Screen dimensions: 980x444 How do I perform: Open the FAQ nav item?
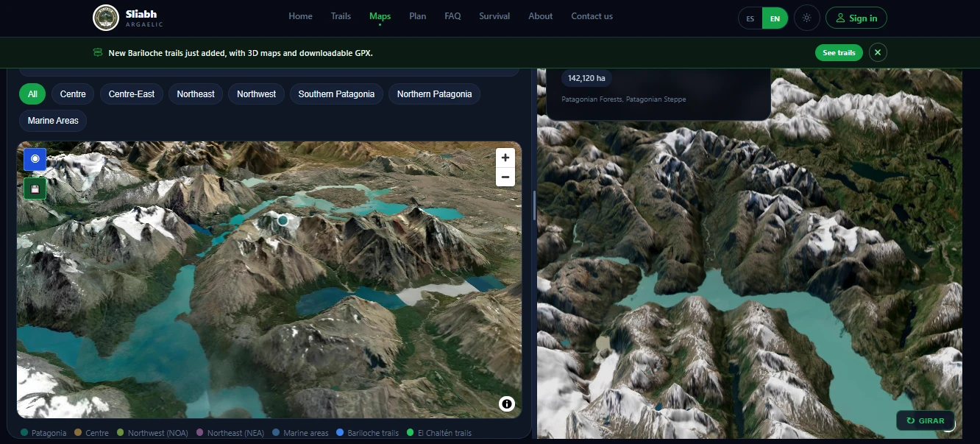point(452,16)
